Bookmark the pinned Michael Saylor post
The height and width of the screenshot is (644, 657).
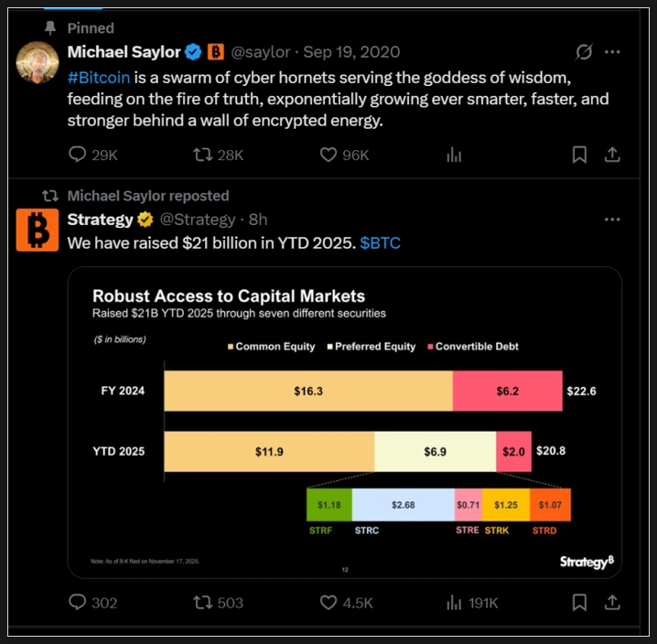[579, 155]
